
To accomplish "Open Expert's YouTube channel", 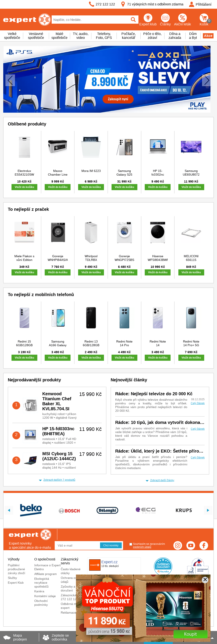I will [191, 545].
